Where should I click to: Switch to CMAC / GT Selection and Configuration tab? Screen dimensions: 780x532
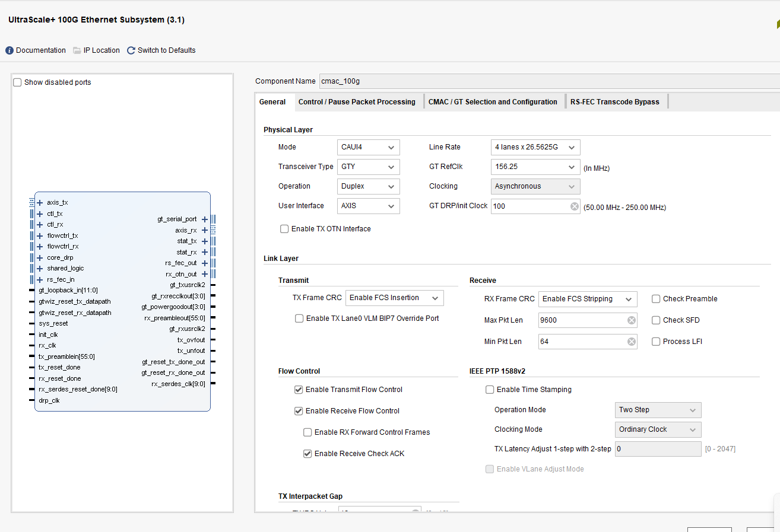tap(493, 102)
